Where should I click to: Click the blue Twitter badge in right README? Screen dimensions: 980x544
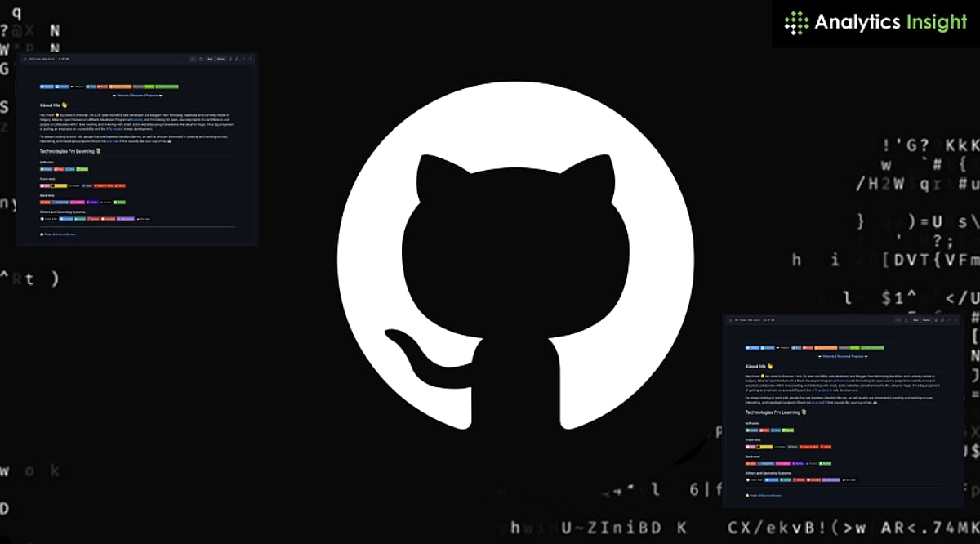[754, 347]
